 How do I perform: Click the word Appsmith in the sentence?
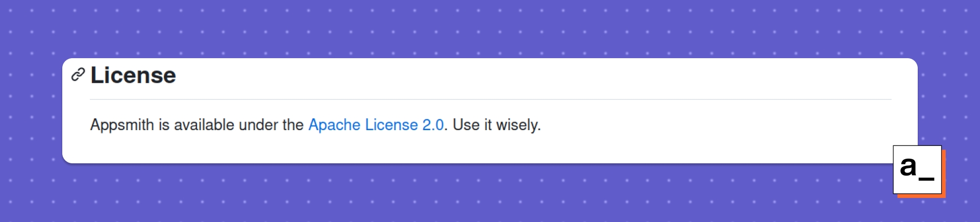(122, 125)
